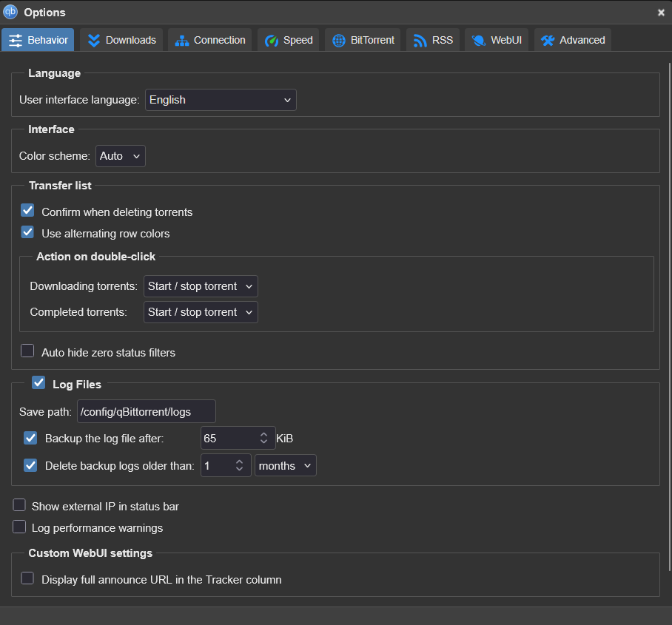Click the Language section heading
The image size is (672, 625).
tap(55, 73)
